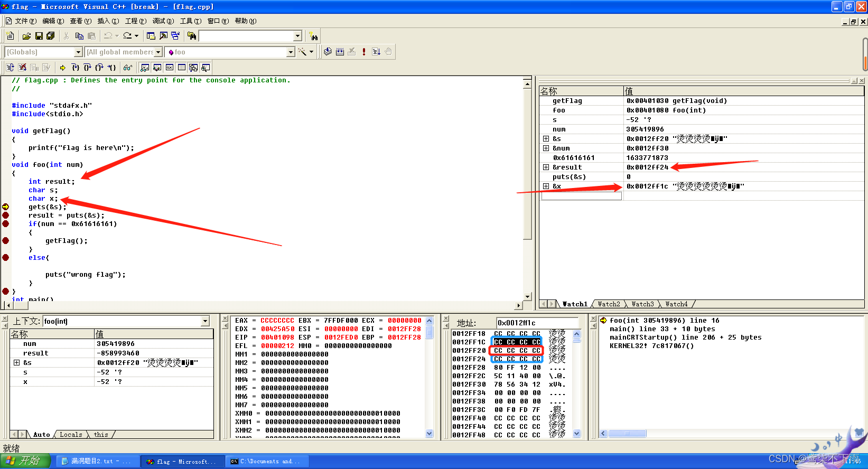This screenshot has height=469, width=868.
Task: Toggle the Registers window button
Action: click(x=169, y=67)
